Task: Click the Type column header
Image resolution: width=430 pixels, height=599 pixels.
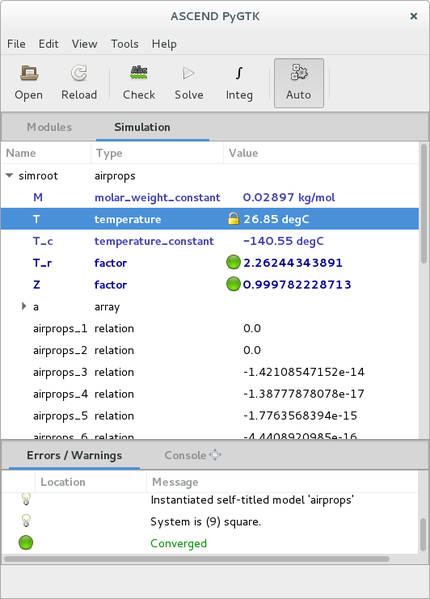Action: tap(157, 153)
